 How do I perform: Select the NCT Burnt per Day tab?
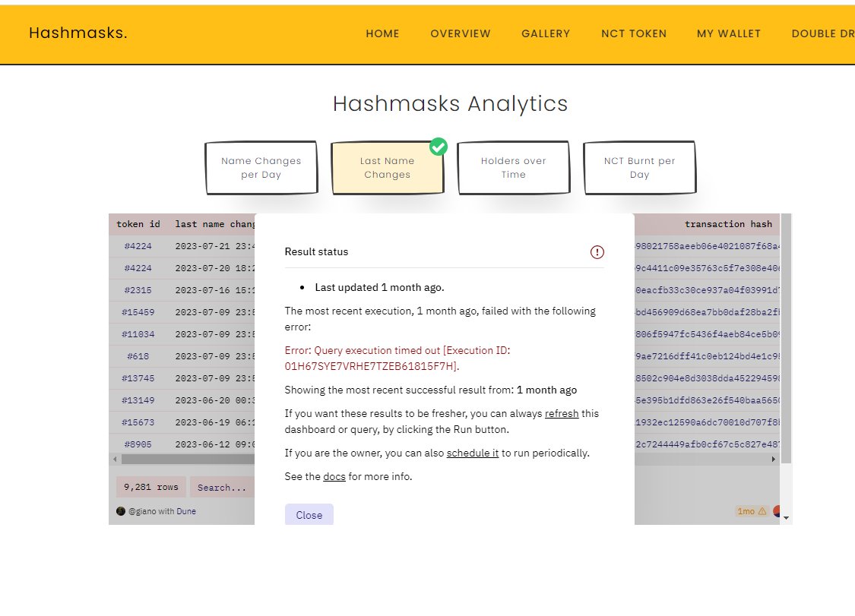(639, 167)
